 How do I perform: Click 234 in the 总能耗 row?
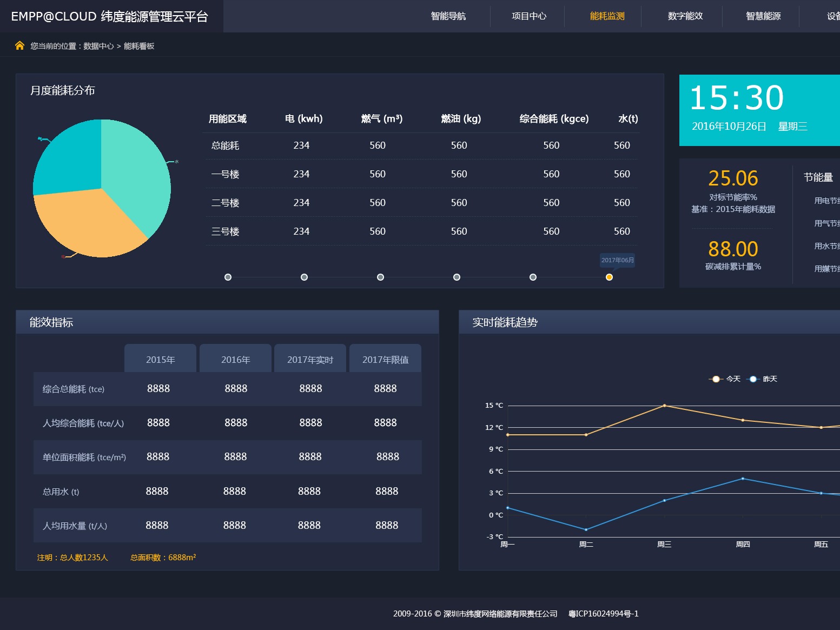(301, 145)
